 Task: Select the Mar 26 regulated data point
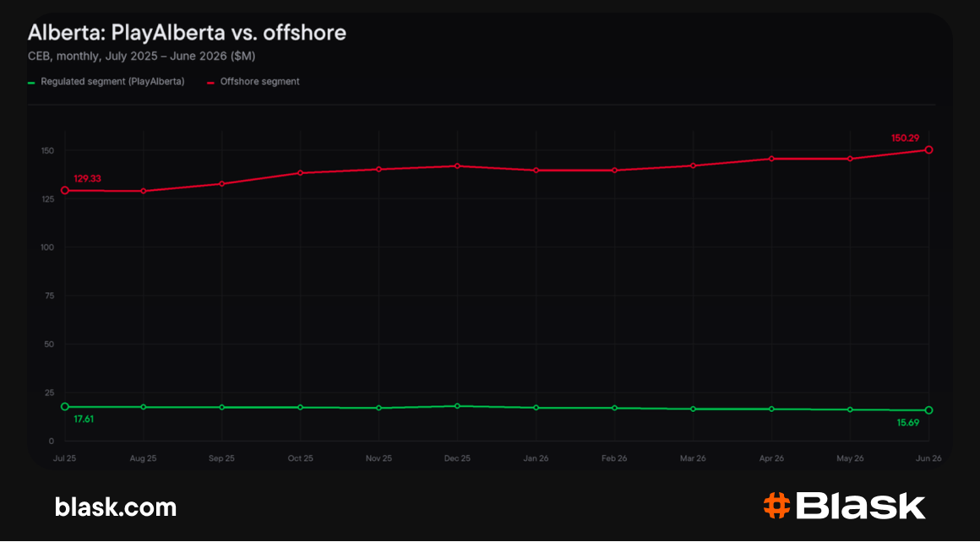[x=693, y=409]
